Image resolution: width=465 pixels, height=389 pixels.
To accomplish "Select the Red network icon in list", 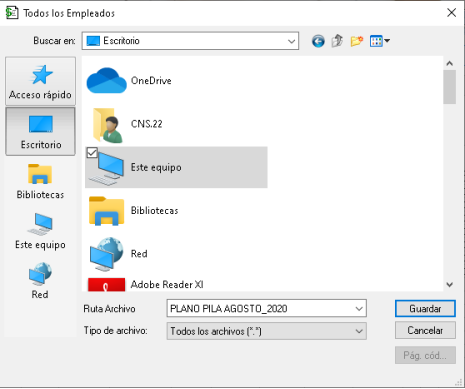I will point(107,254).
